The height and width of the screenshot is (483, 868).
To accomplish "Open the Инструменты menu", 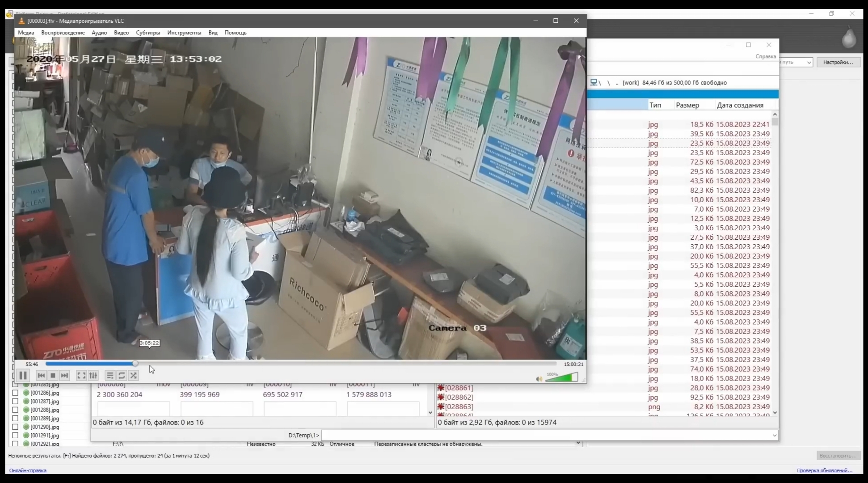I will pos(184,33).
